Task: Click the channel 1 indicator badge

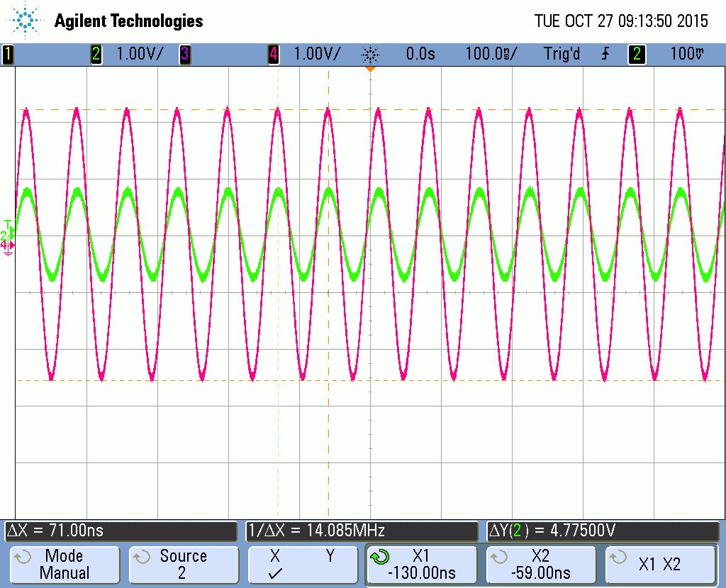Action: 9,54
